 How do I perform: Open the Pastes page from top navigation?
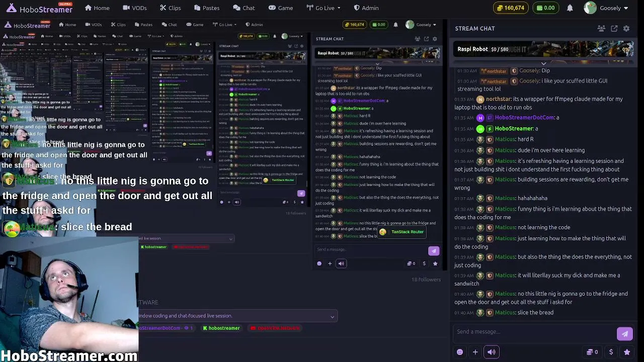[206, 8]
